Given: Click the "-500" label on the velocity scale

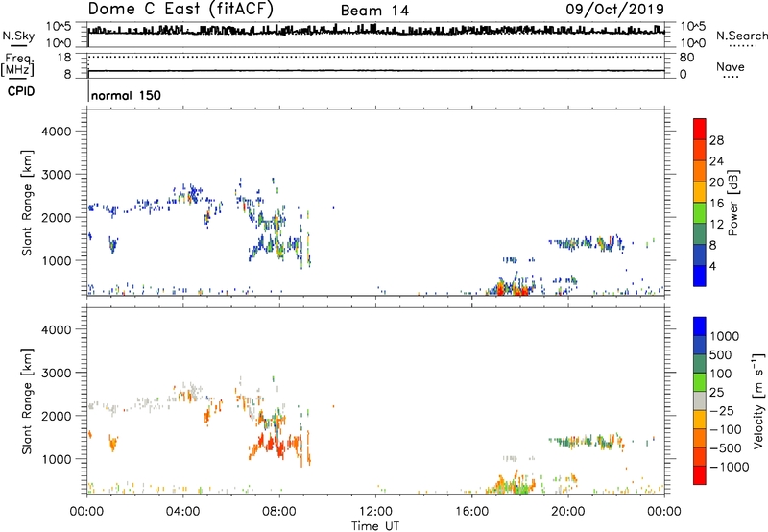Looking at the screenshot, I should click(726, 448).
